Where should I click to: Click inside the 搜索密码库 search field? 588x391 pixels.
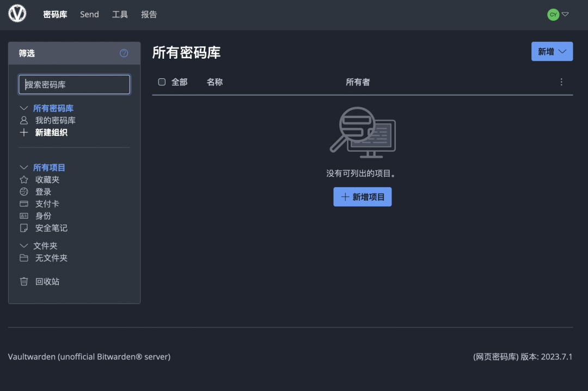point(74,84)
